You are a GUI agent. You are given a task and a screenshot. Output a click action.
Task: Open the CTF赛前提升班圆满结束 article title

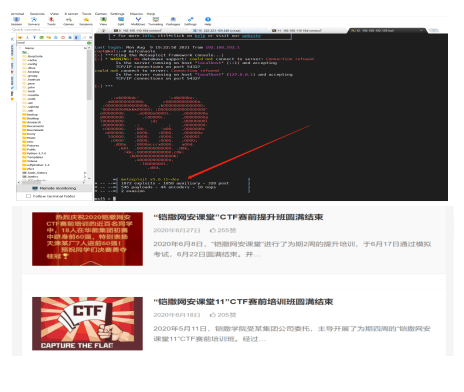(238, 217)
